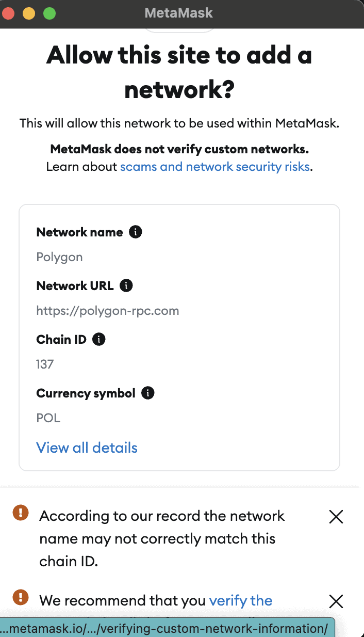Click the warning icon beside 'We recommend' message
This screenshot has width=364, height=637.
(21, 597)
